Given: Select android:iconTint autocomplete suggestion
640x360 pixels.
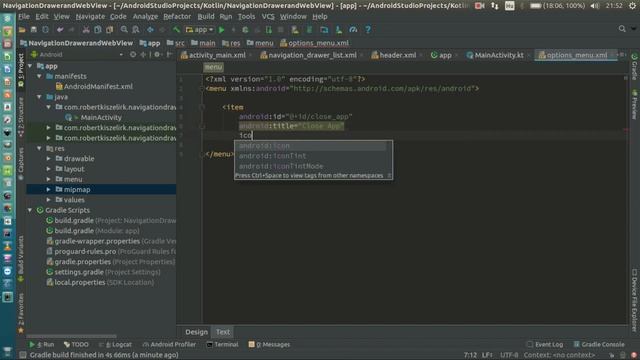Looking at the screenshot, I should click(310, 156).
